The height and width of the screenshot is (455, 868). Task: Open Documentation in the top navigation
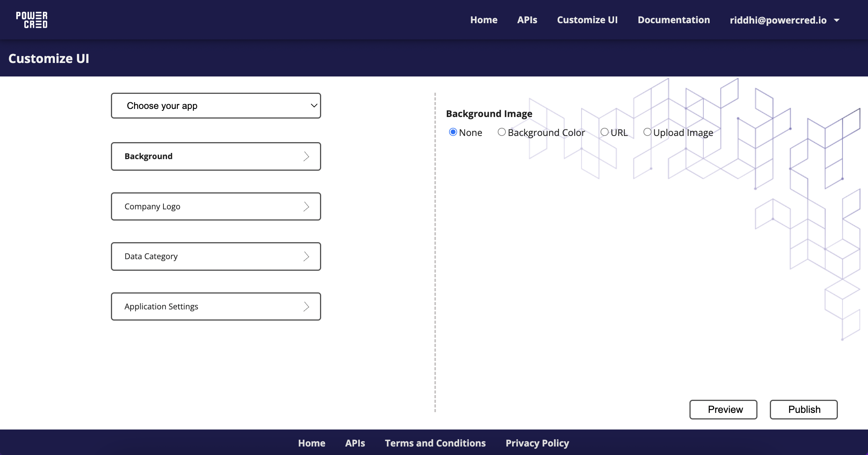674,20
